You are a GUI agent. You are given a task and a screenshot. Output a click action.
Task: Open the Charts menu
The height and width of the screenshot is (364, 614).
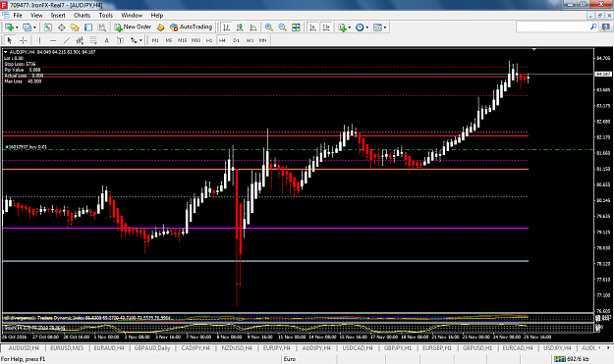pos(82,16)
